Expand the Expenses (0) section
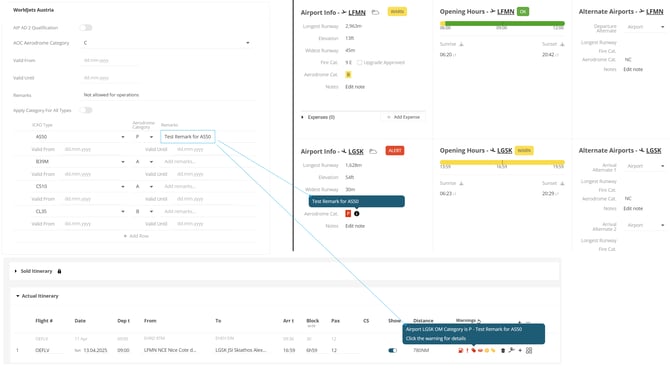 (x=318, y=117)
